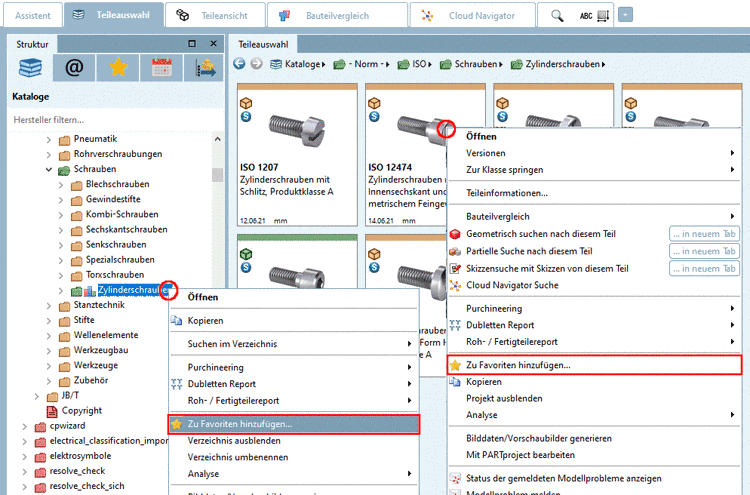Expand the Sechskantschrauben folder
Screen dimensions: 750x495
click(61, 230)
